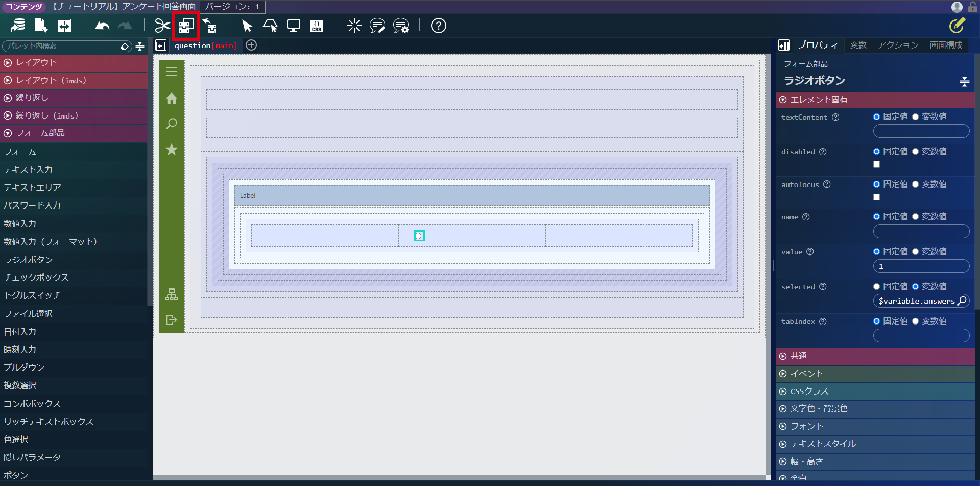Clear the palette search with eraser icon
The image size is (980, 486).
(125, 46)
